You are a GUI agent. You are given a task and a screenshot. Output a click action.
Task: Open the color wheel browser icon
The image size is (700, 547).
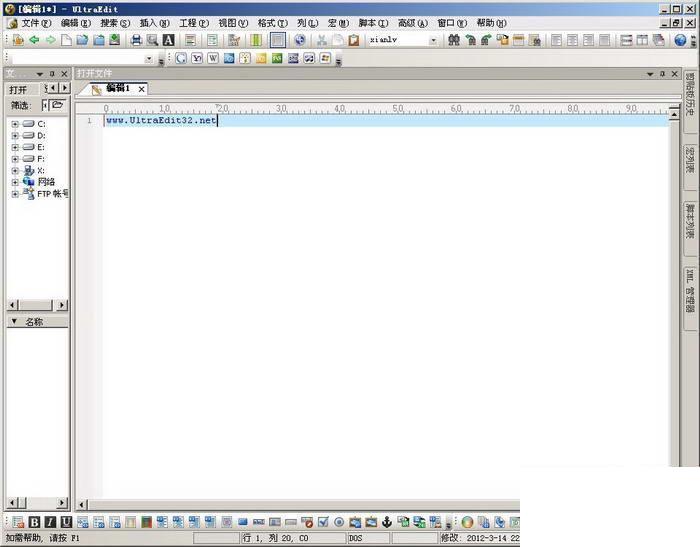[x=467, y=522]
